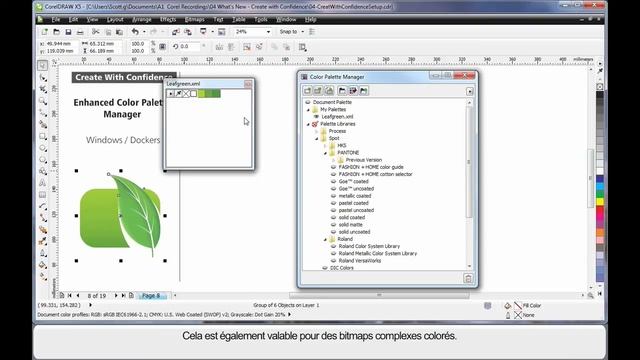The width and height of the screenshot is (640, 360).
Task: Toggle visibility eye for Document Palette
Action: [308, 102]
